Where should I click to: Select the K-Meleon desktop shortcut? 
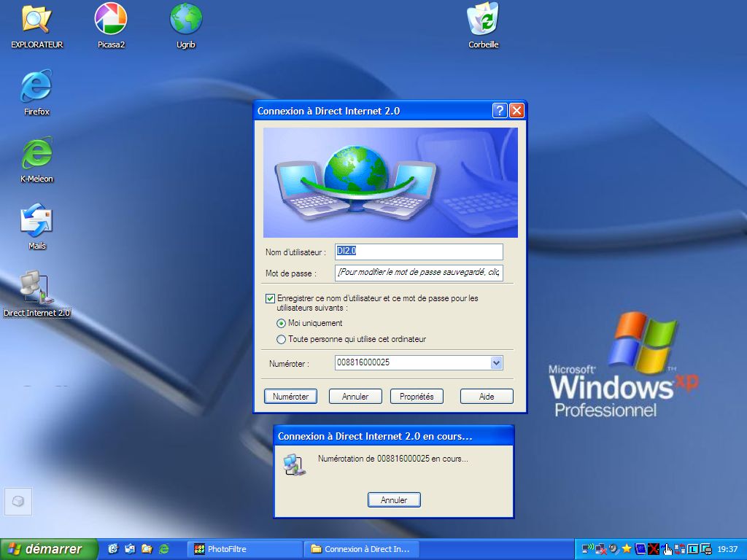click(36, 160)
